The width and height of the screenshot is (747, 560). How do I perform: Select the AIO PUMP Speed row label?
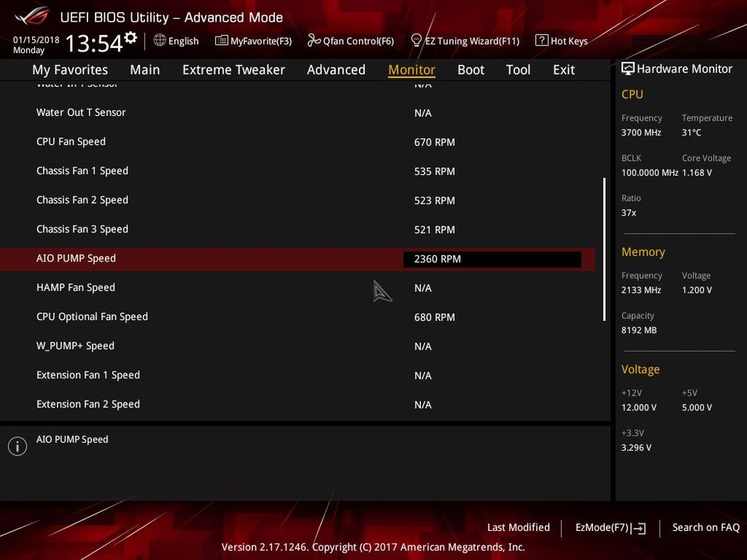tap(76, 259)
